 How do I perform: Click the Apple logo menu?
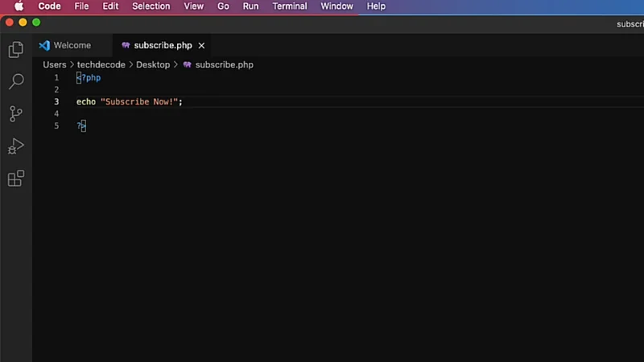(x=19, y=6)
